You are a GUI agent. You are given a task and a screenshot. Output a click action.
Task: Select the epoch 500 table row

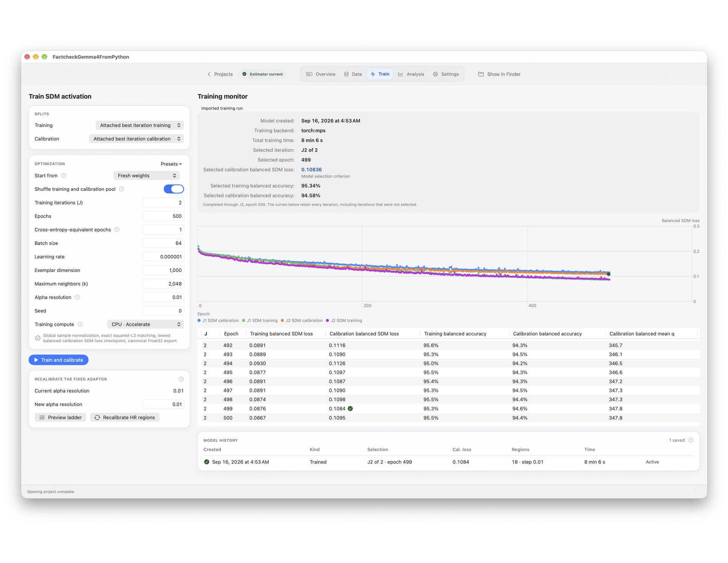(x=448, y=418)
